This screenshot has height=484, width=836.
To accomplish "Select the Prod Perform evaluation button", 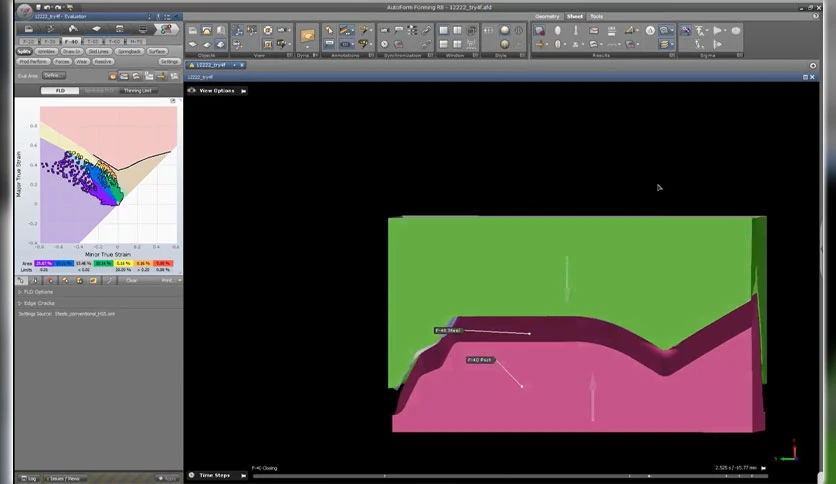I will tap(34, 61).
